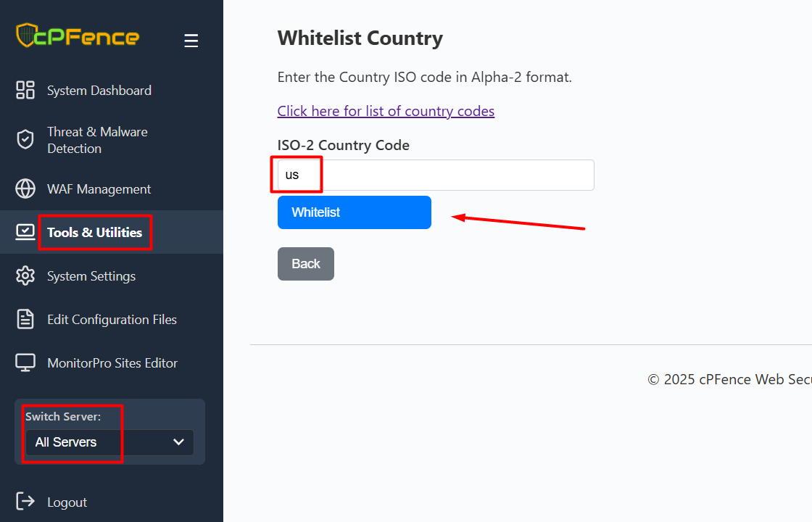The image size is (812, 522).
Task: Select Tools & Utilities menu entry
Action: click(x=94, y=233)
